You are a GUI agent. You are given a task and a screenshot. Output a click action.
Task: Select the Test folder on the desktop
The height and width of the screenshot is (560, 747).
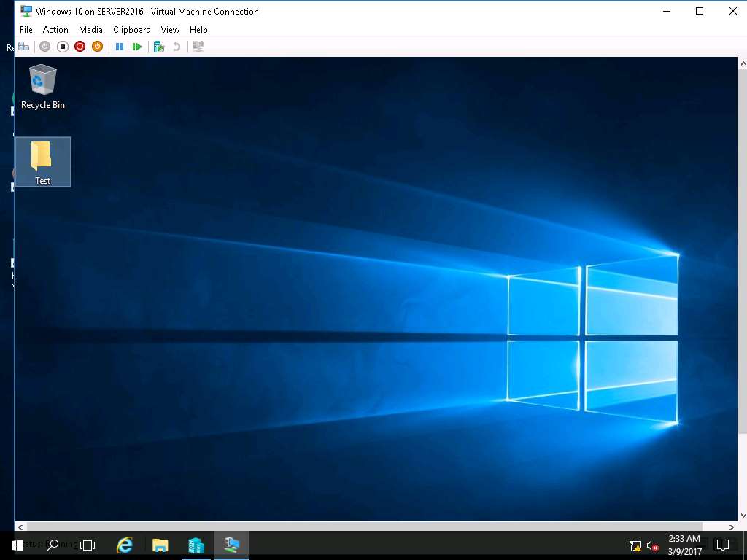(x=43, y=162)
